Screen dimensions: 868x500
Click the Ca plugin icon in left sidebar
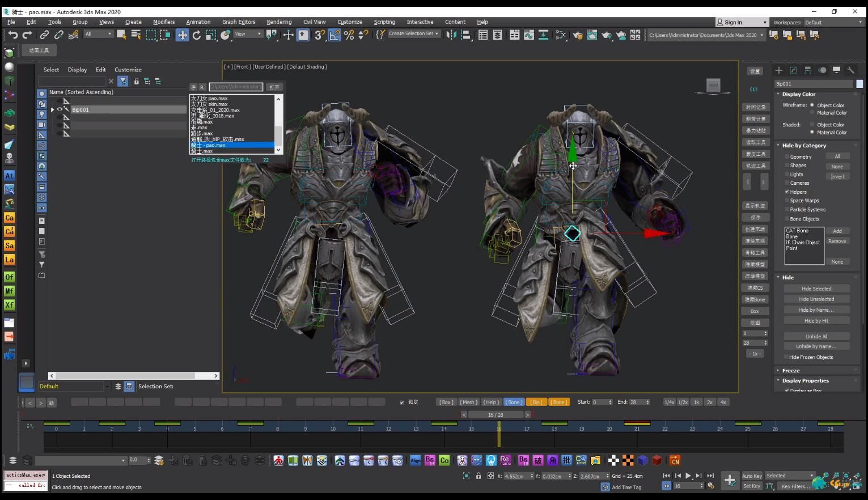[9, 218]
